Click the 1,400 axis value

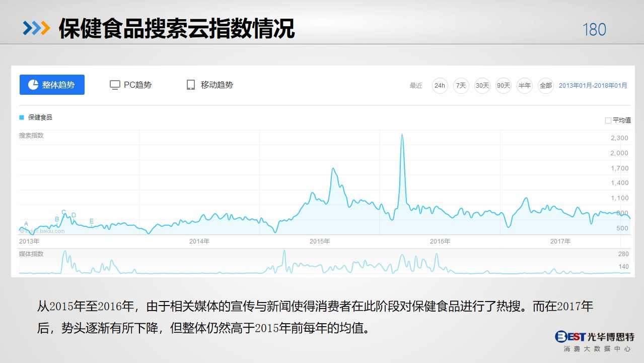(619, 183)
